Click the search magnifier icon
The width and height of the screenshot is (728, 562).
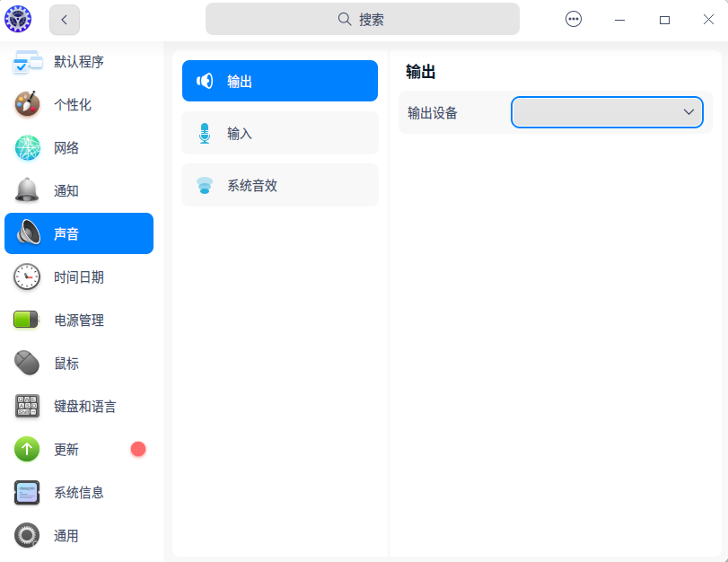coord(345,19)
